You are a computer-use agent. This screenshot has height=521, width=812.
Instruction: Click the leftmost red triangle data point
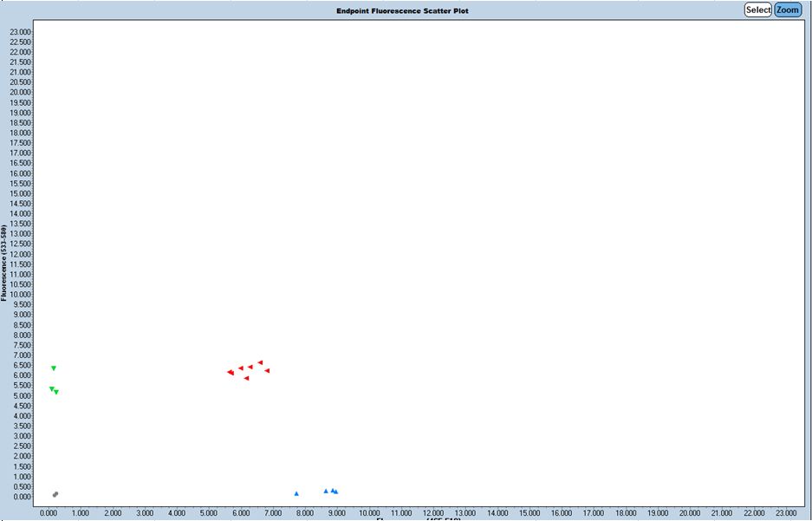pyautogui.click(x=230, y=372)
